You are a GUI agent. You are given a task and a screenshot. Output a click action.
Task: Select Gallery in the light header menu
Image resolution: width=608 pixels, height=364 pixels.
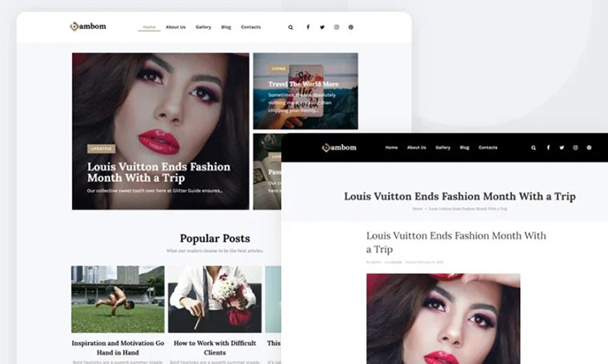click(203, 27)
